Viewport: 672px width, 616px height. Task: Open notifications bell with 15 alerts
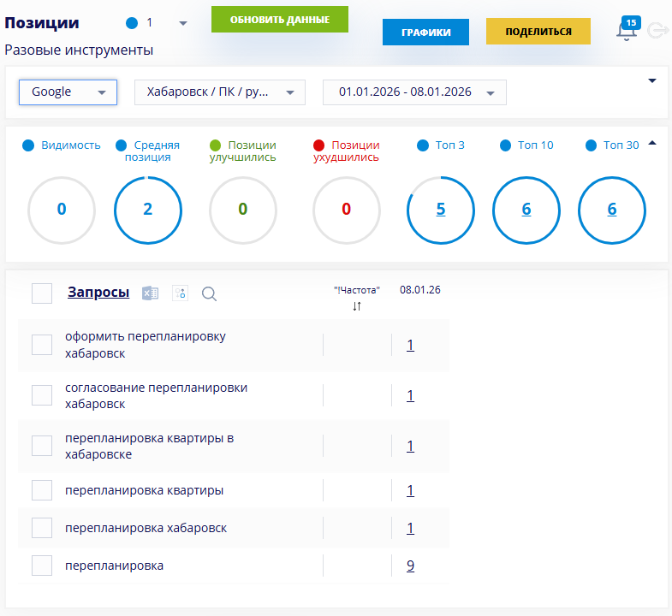coord(627,32)
